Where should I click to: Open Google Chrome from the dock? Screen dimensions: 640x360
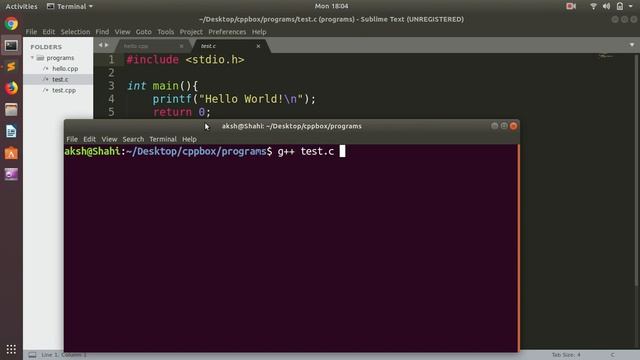coord(11,24)
